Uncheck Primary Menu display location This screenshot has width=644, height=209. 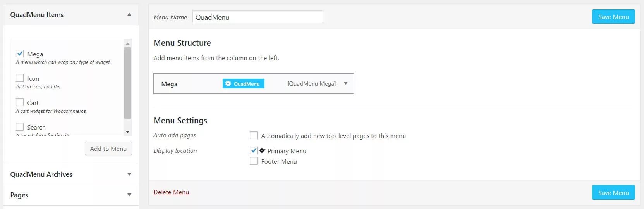coord(254,150)
